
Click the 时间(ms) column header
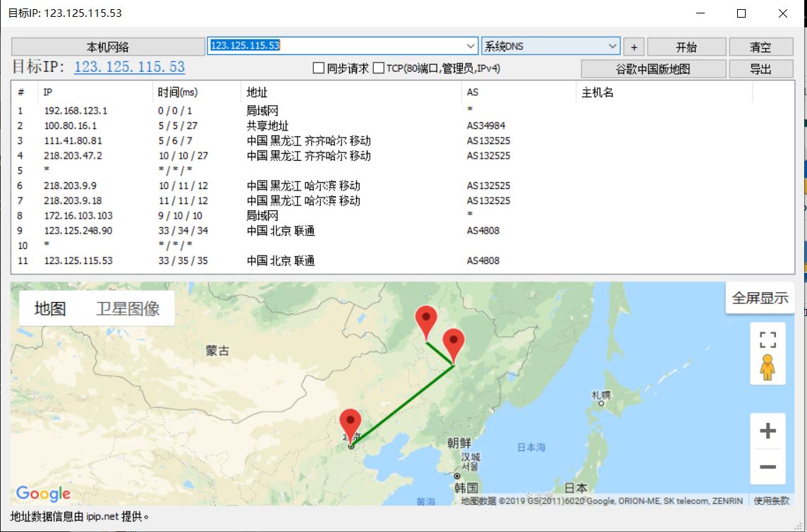197,92
